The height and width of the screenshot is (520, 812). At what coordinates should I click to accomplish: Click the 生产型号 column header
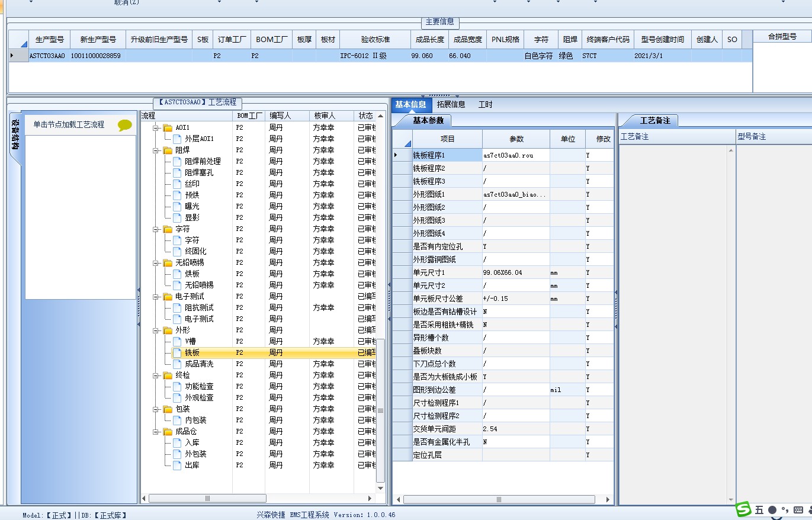pyautogui.click(x=49, y=40)
